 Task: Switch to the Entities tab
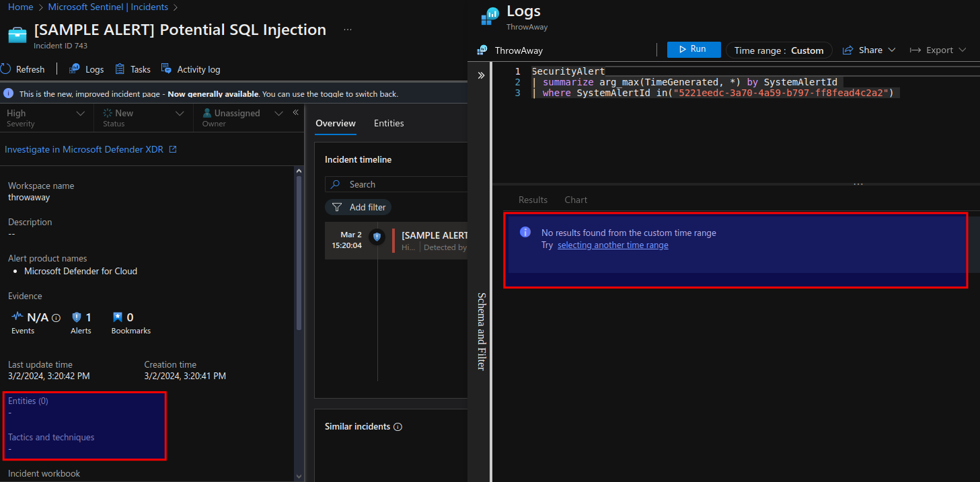pyautogui.click(x=389, y=123)
